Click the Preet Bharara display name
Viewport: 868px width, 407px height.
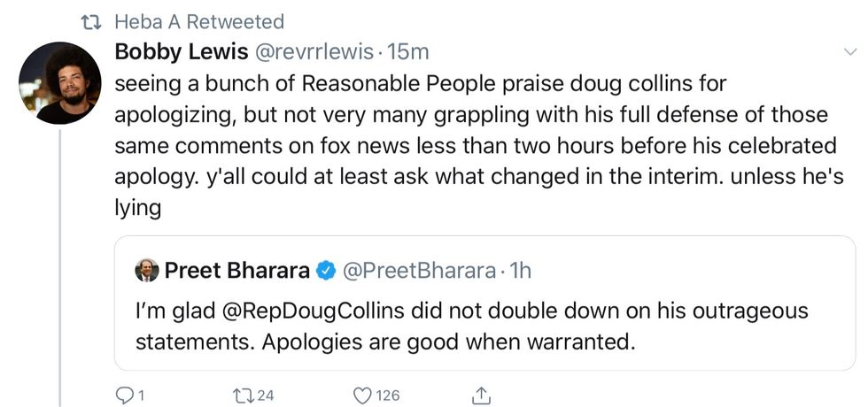coord(236,271)
